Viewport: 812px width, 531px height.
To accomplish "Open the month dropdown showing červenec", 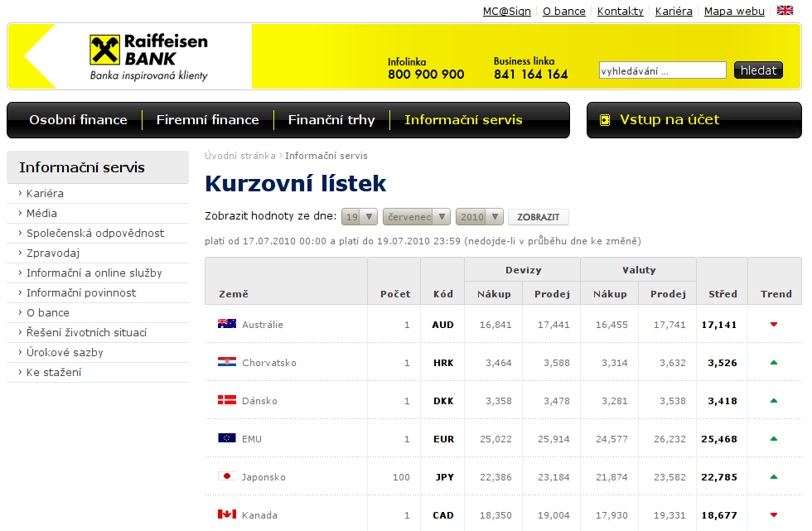I will pos(416,217).
